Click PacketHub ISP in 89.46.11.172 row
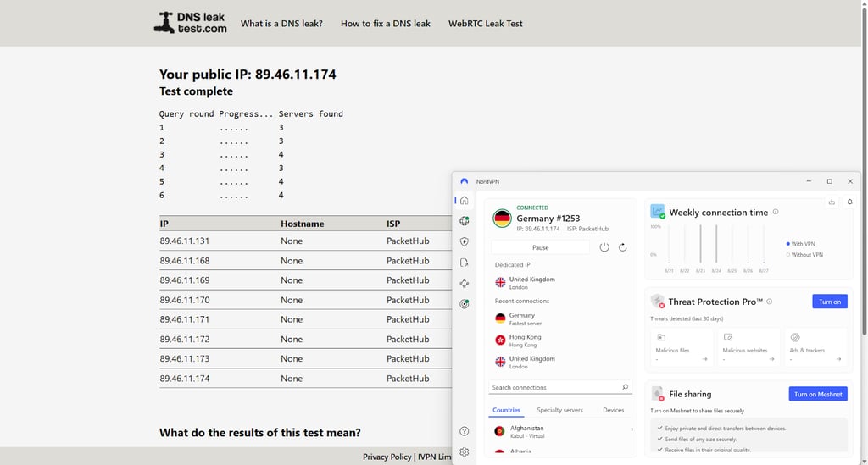The height and width of the screenshot is (465, 868). [408, 339]
